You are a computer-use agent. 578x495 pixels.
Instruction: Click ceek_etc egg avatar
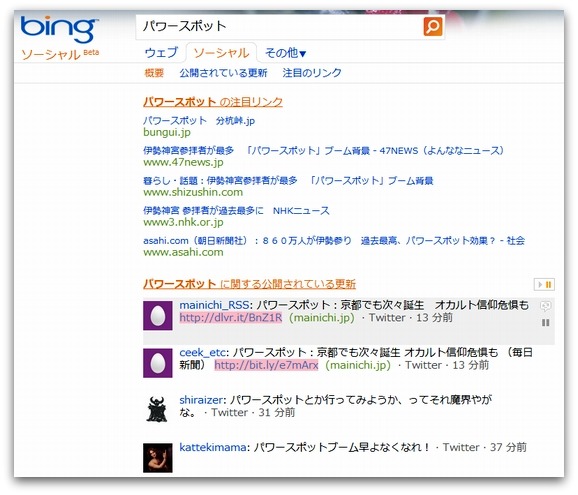(158, 363)
